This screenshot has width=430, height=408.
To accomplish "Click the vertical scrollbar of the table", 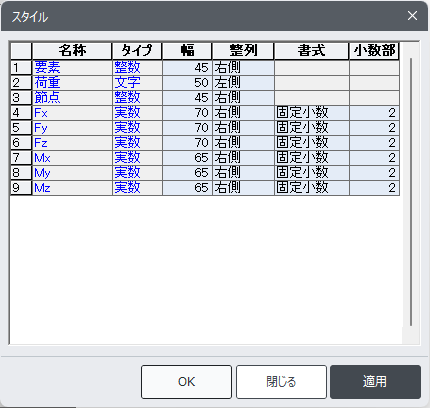I will [x=411, y=192].
